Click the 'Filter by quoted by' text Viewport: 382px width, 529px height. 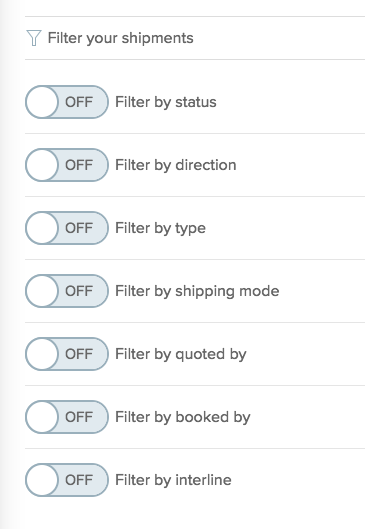[x=181, y=354]
